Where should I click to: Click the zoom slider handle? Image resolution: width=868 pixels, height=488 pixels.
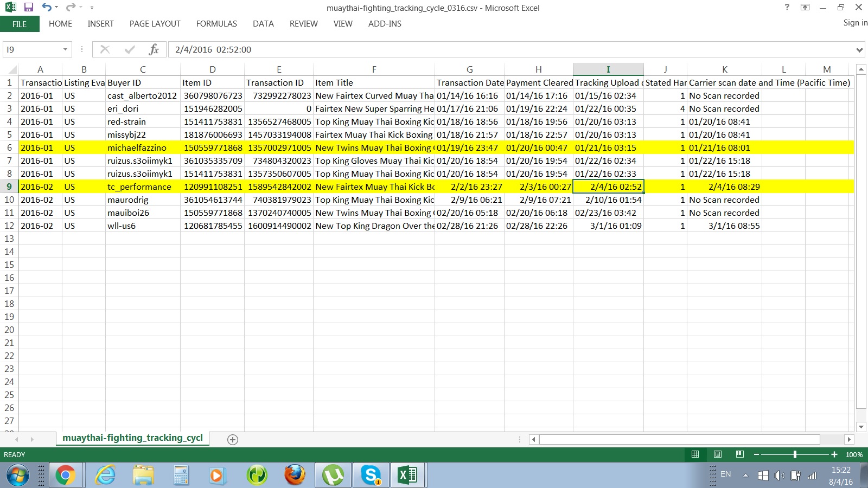(795, 454)
